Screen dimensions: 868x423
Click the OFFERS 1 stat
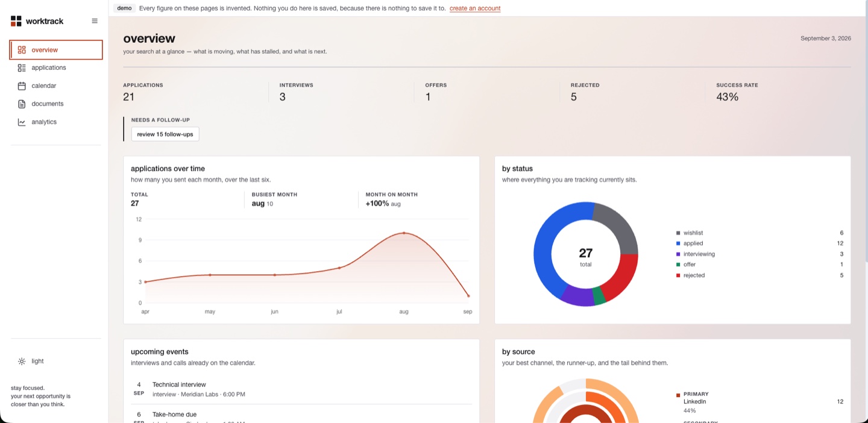tap(436, 92)
